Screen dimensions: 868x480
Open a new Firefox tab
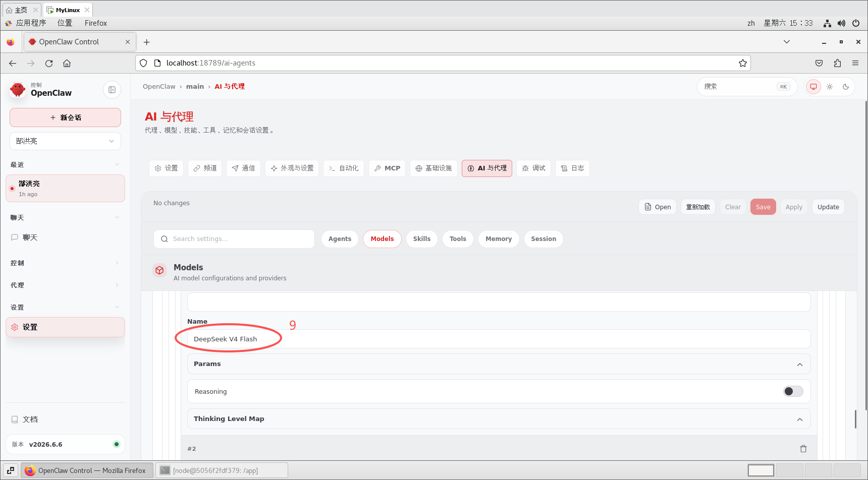pos(146,42)
